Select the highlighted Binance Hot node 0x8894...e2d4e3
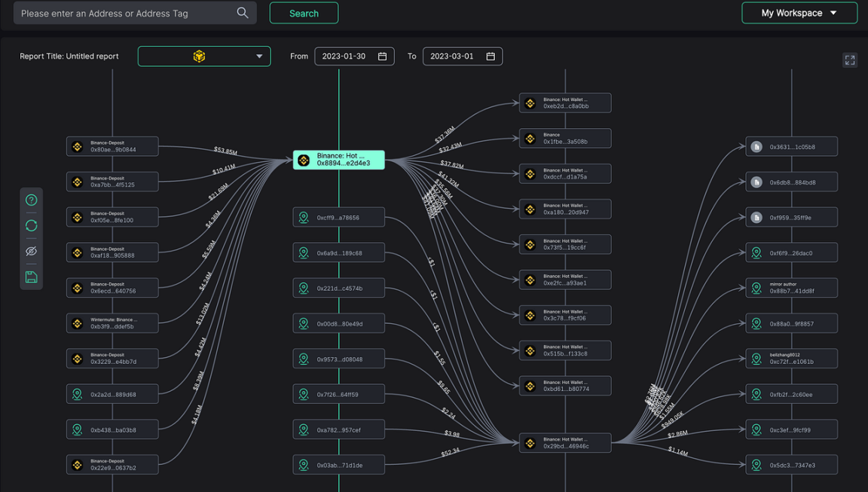This screenshot has width=868, height=492. pyautogui.click(x=339, y=160)
